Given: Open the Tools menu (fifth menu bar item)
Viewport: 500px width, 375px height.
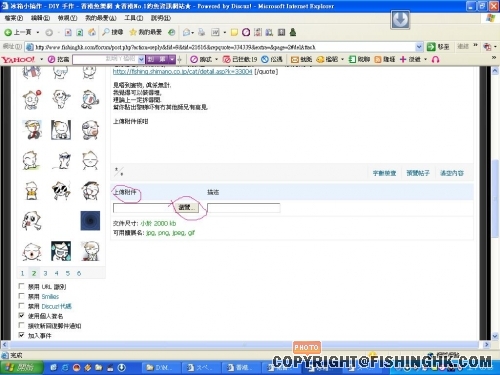Looking at the screenshot, I should 134,18.
